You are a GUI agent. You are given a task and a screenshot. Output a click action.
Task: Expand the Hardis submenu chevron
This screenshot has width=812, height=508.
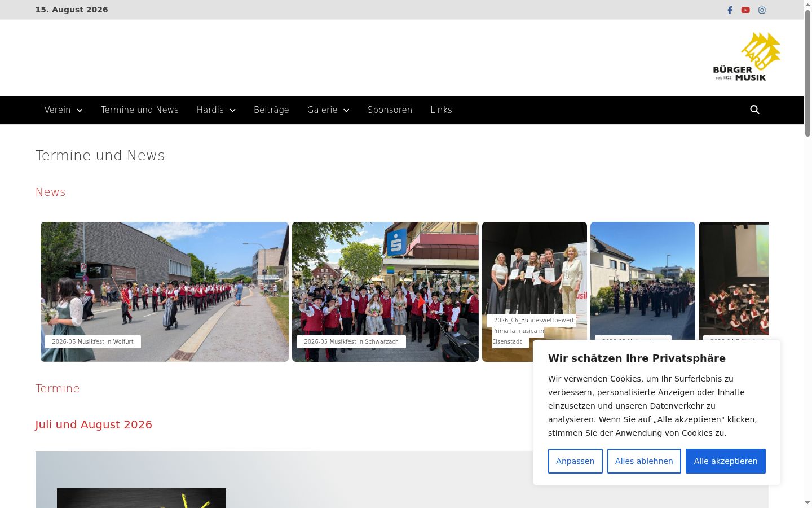232,110
